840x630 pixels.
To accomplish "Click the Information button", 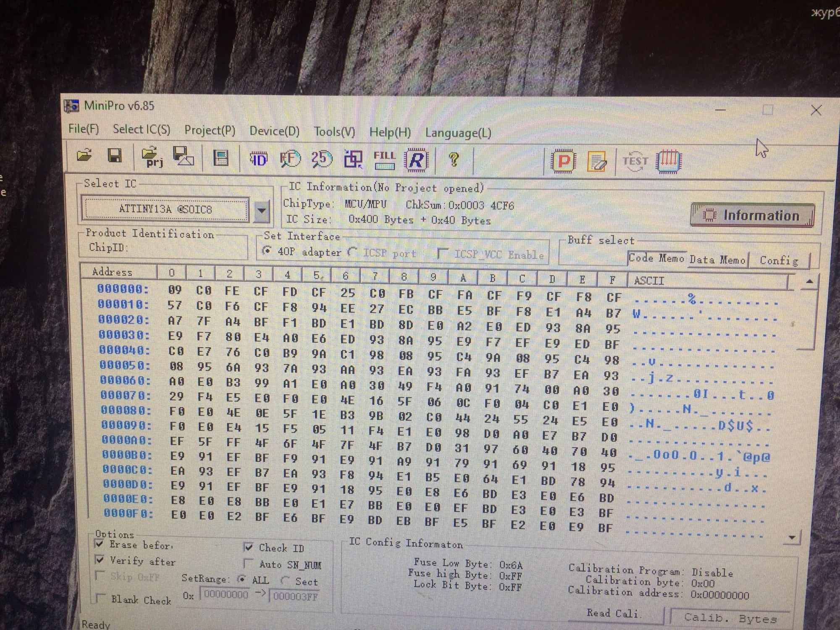I will 752,215.
